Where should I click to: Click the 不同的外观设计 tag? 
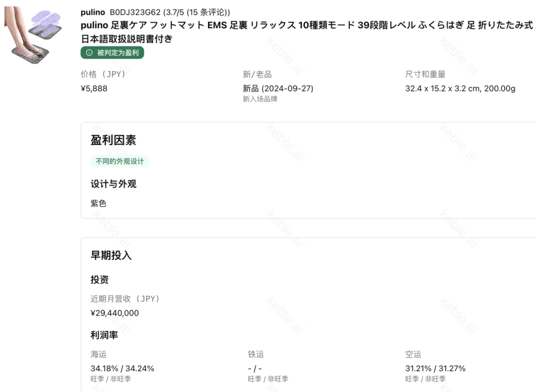pos(118,162)
